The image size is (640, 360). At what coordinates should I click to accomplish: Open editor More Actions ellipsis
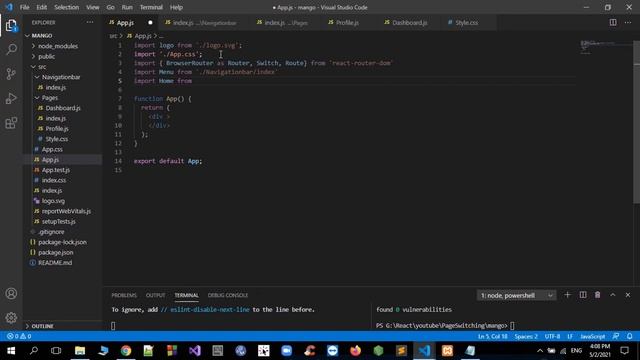click(628, 22)
